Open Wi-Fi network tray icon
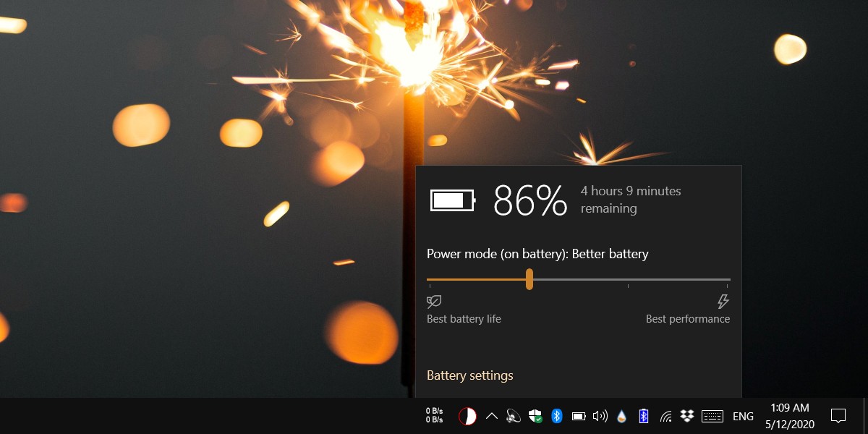 (x=665, y=416)
